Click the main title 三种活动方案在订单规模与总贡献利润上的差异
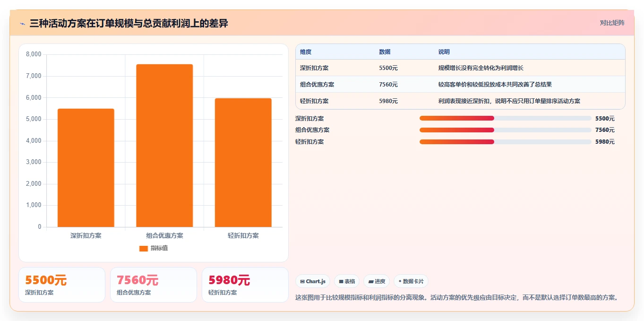The width and height of the screenshot is (644, 321). click(129, 23)
